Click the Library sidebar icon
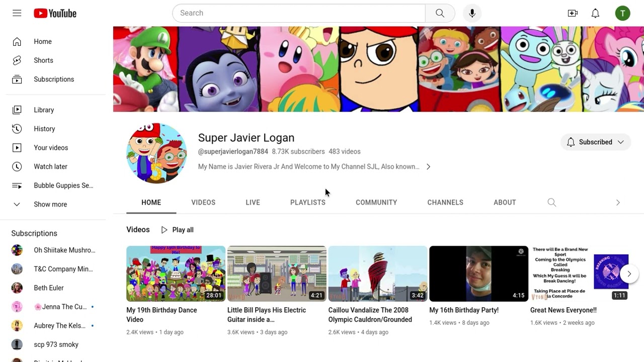Screen dimensions: 644x362 pyautogui.click(x=17, y=110)
